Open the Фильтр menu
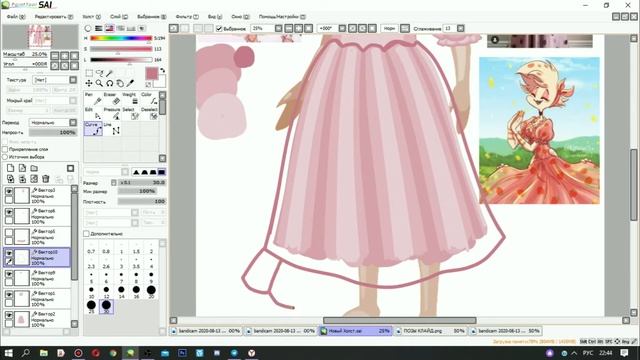The image size is (640, 360). tap(187, 17)
